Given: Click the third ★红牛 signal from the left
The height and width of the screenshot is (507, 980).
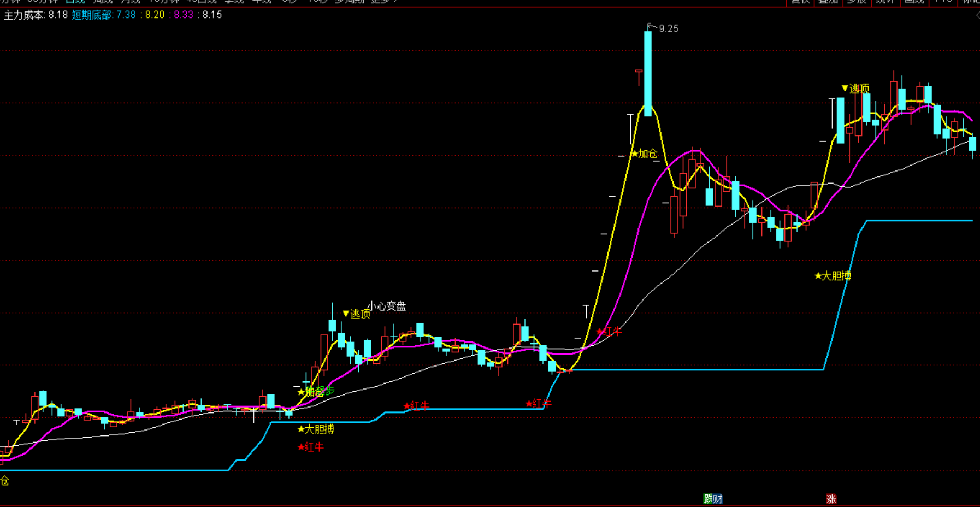Looking at the screenshot, I should (x=539, y=404).
